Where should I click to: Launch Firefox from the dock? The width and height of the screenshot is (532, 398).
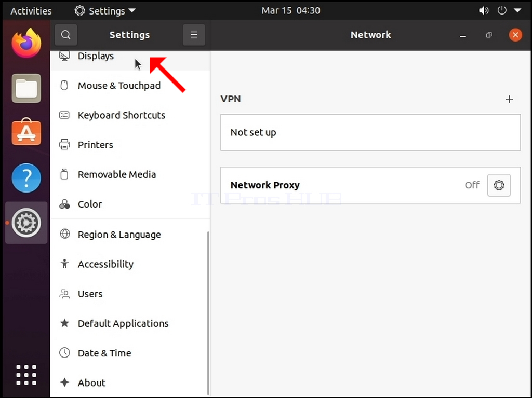[26, 44]
